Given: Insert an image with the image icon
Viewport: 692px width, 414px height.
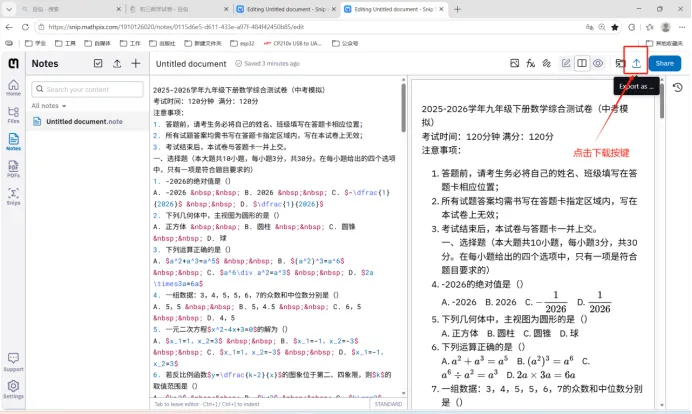Looking at the screenshot, I should [515, 64].
